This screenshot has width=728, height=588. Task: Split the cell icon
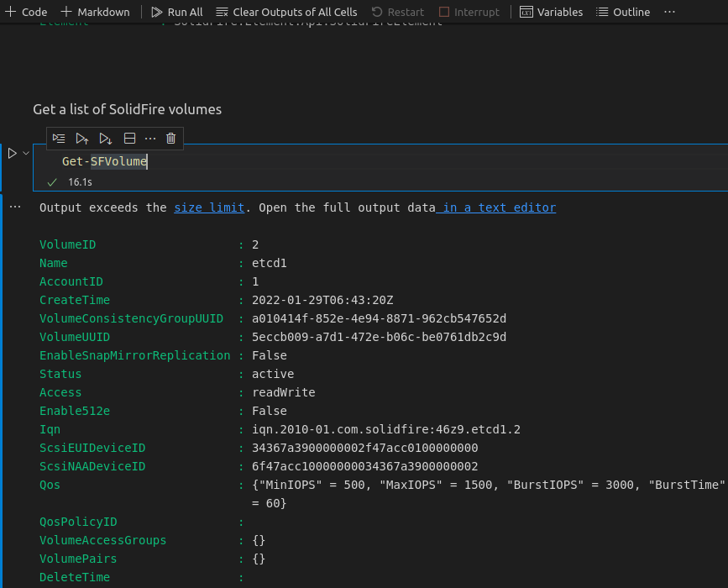[x=129, y=139]
